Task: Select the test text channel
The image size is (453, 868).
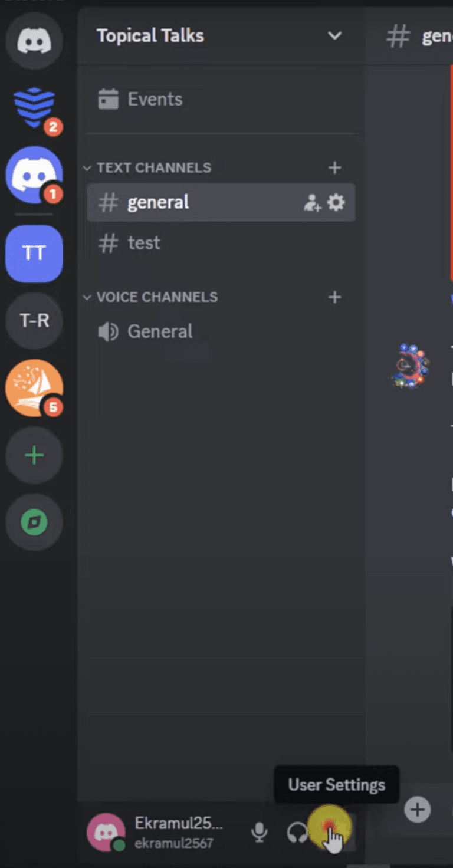Action: point(144,242)
